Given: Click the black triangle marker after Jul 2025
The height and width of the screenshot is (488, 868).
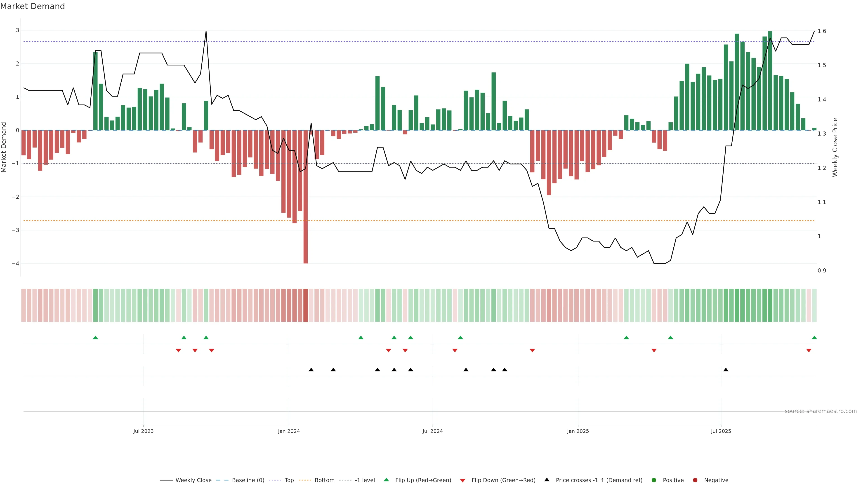Looking at the screenshot, I should [726, 370].
